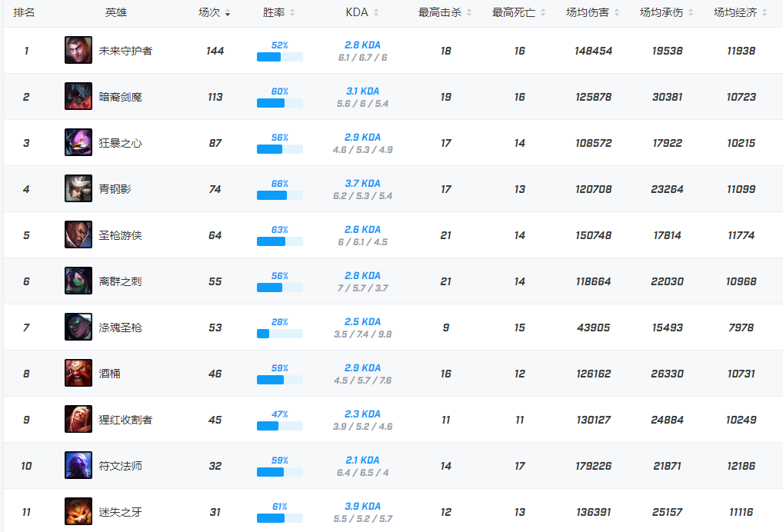Select the 2.1 KDA value
The height and width of the screenshot is (532, 783).
click(x=362, y=461)
